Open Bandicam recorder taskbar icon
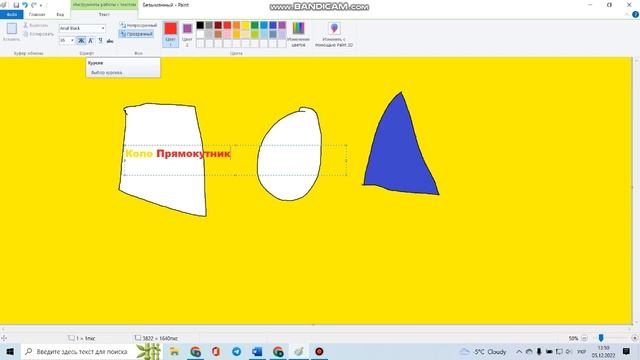Screen dimensions: 640x360 coord(319,351)
